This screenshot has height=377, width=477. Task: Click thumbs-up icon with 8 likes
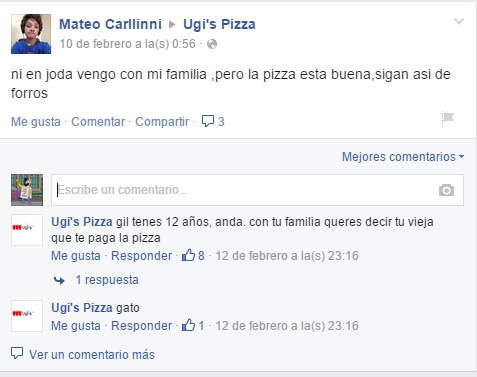click(x=188, y=255)
